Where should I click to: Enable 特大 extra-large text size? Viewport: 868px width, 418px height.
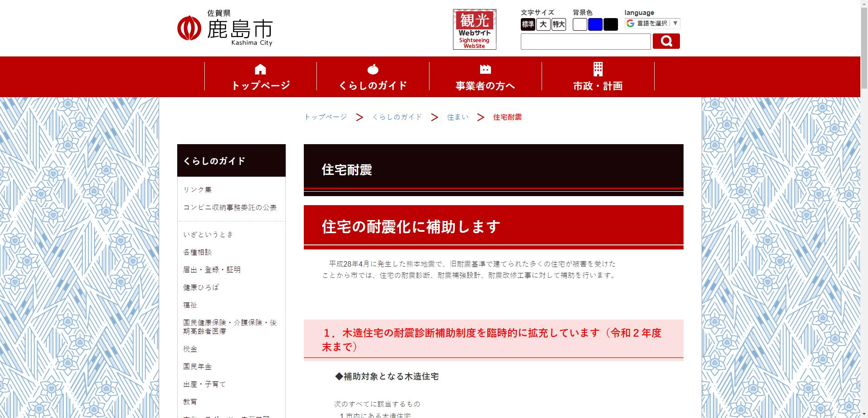click(x=559, y=25)
